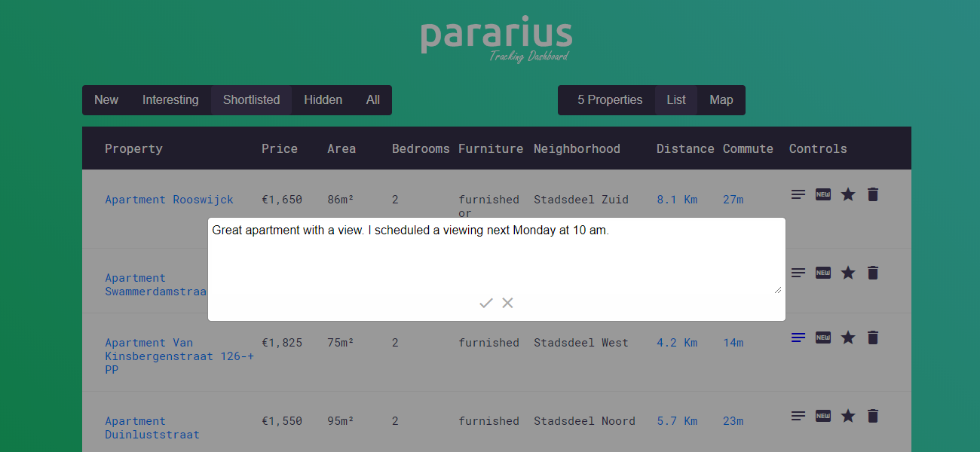Click NEW badge icon in Swammerdamstraat row

click(x=823, y=273)
